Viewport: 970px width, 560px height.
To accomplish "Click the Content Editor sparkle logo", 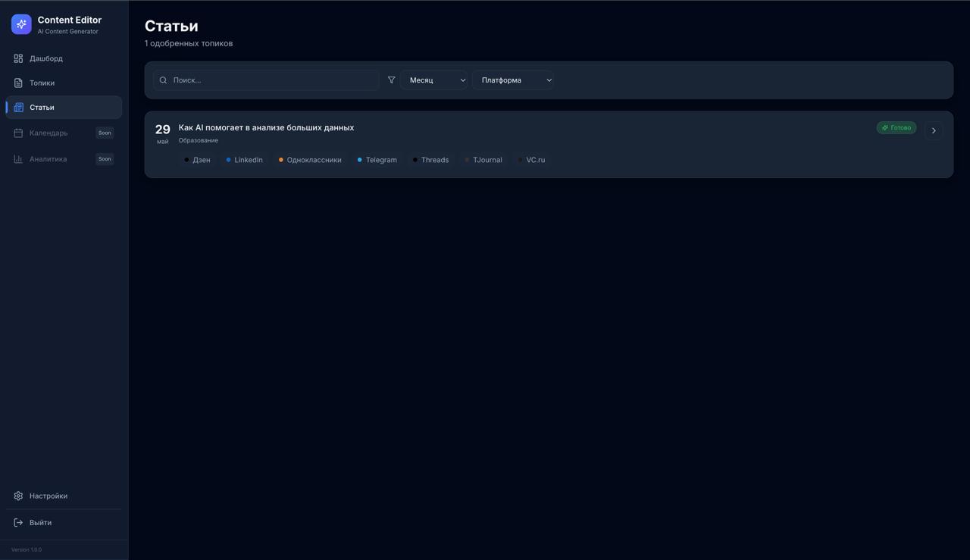I will click(x=21, y=24).
